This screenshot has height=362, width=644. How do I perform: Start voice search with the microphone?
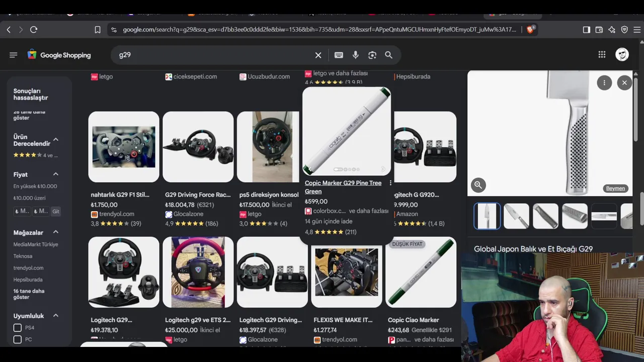point(356,55)
